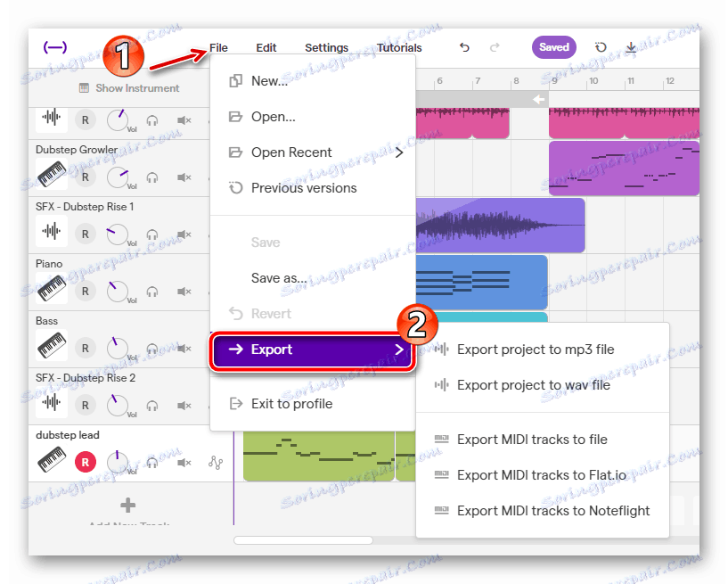Screen dimensions: 728x584
Task: Export project to wav file
Action: (x=543, y=385)
